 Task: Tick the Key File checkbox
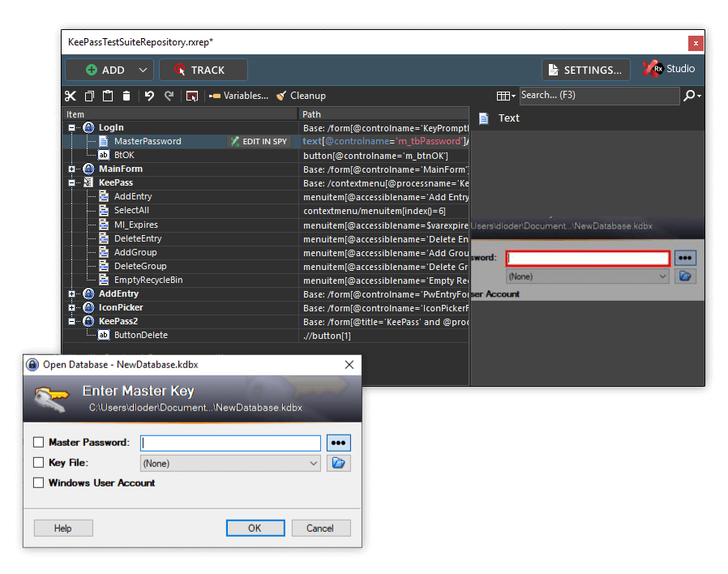pyautogui.click(x=39, y=463)
